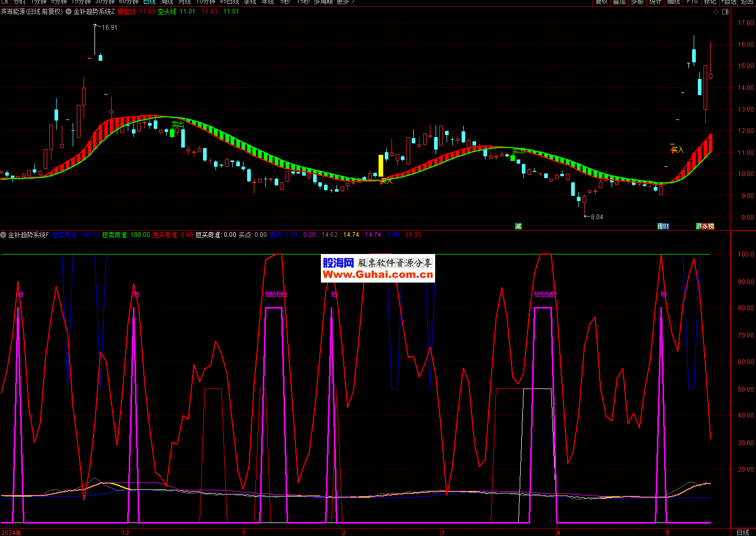Click the 返回 back button
756x536 pixels.
(x=747, y=2)
